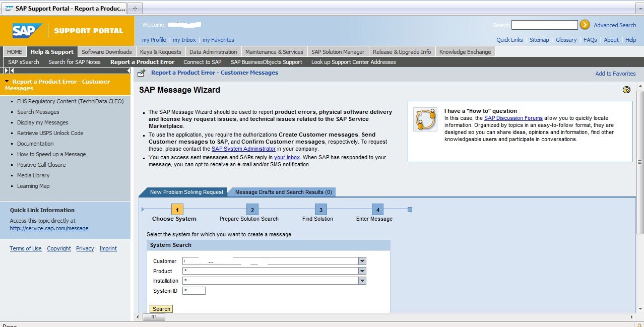Open help via the question mark icon

626,90
